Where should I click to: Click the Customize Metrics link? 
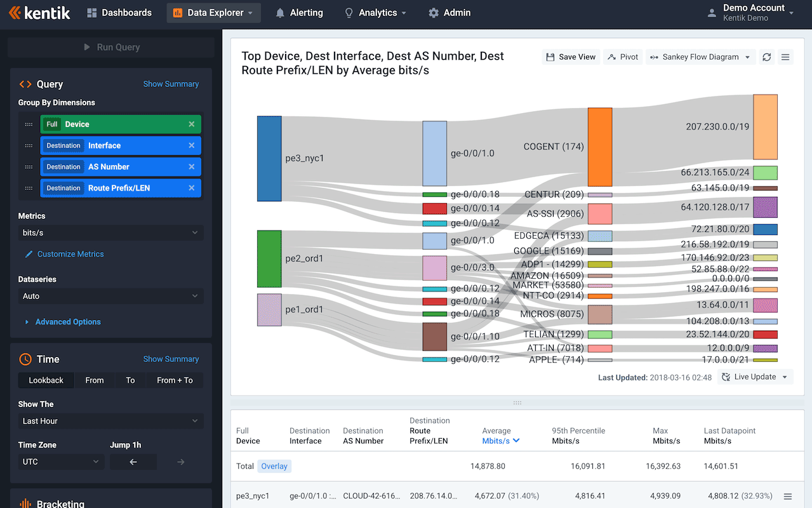[69, 254]
